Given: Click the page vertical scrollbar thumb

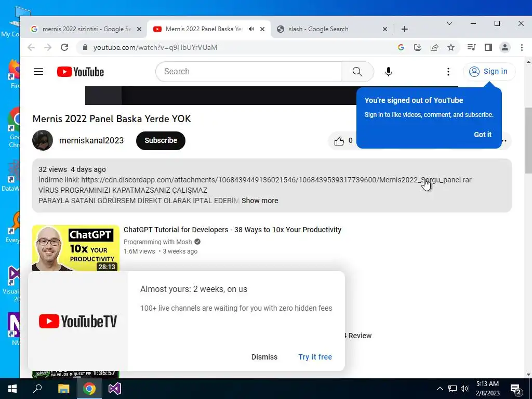Looking at the screenshot, I should [x=528, y=140].
